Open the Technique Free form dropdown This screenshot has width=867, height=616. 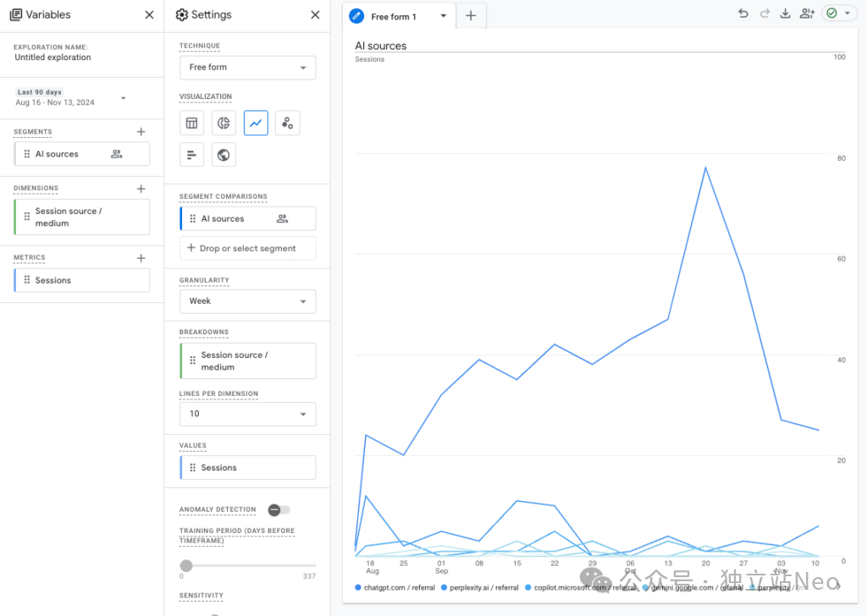[247, 68]
